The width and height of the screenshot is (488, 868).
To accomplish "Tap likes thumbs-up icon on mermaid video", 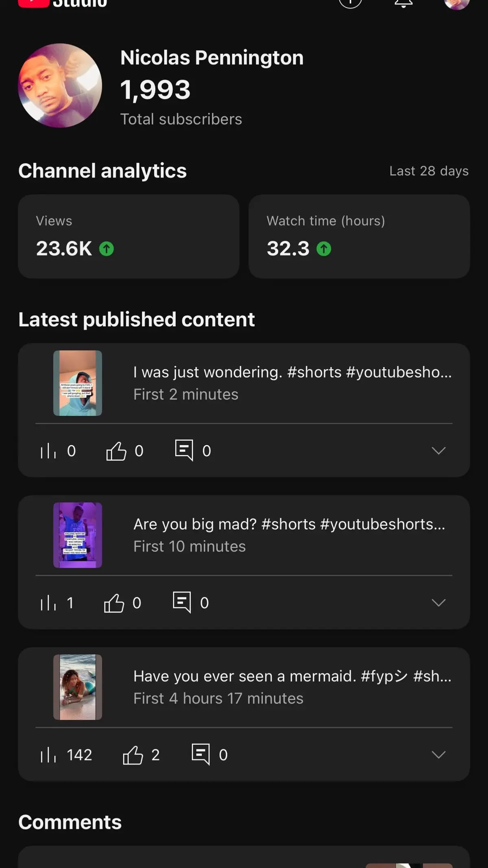I will [x=133, y=755].
